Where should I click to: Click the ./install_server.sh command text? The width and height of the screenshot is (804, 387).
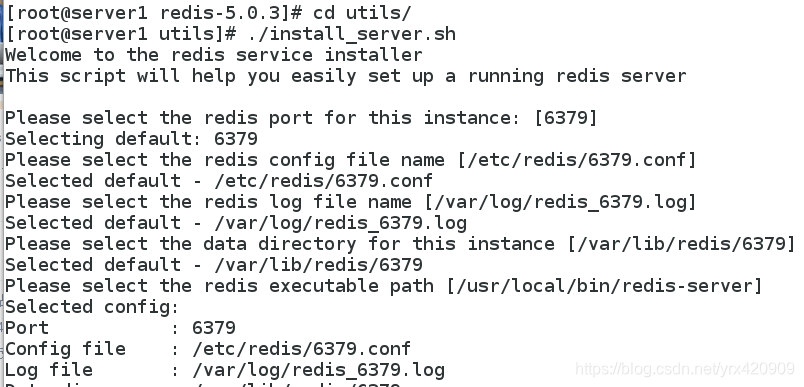[352, 34]
